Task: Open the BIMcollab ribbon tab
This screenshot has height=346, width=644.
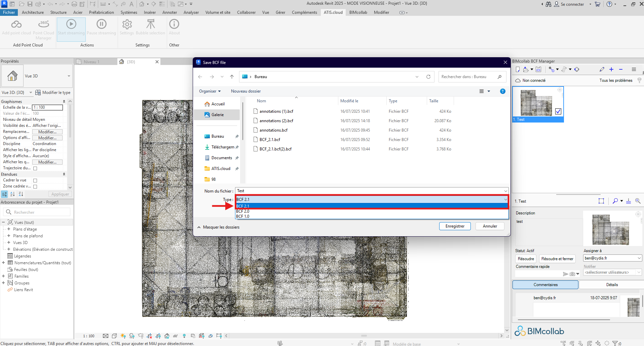Action: tap(358, 12)
